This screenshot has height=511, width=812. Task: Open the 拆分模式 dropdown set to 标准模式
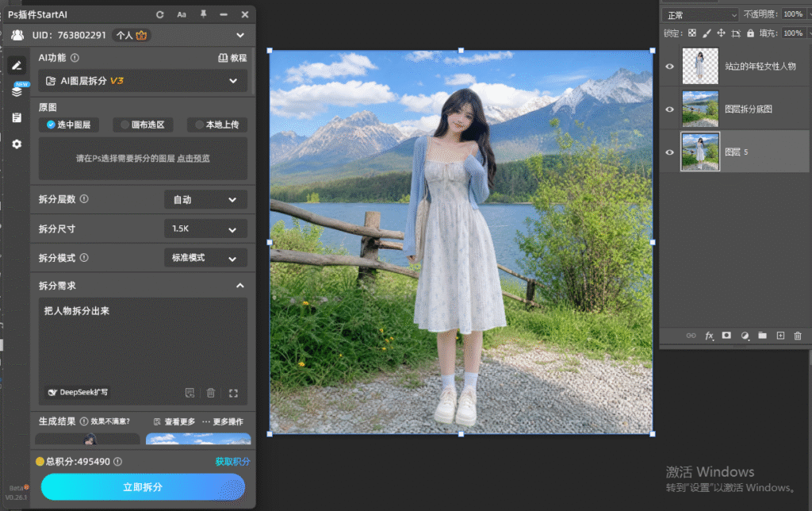point(205,258)
